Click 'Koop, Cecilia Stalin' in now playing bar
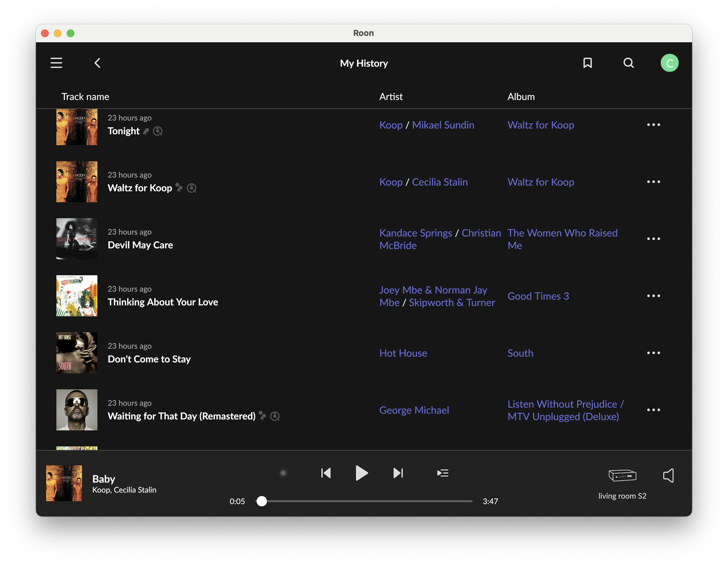This screenshot has width=728, height=564. 124,490
